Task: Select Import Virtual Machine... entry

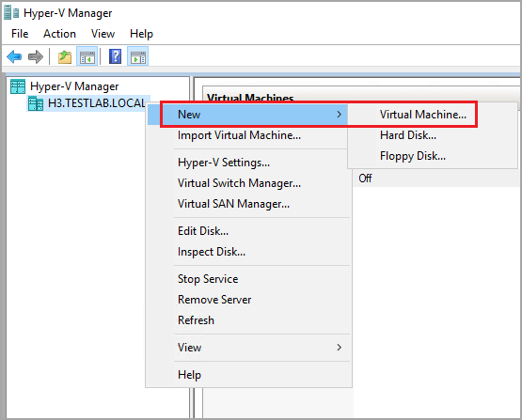Action: pyautogui.click(x=239, y=135)
